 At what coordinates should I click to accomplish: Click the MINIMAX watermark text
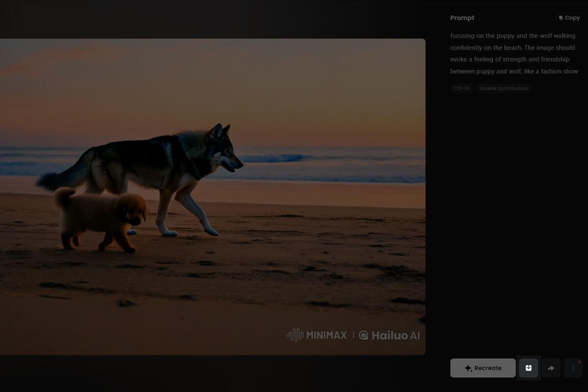(x=326, y=335)
